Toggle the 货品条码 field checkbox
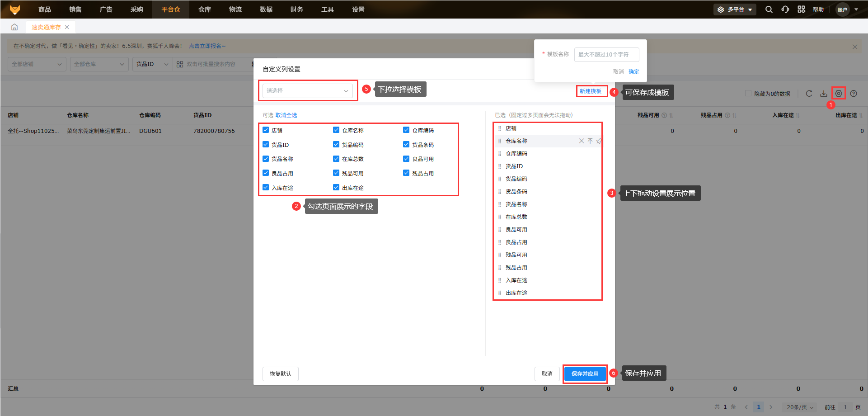868x416 pixels. 406,145
